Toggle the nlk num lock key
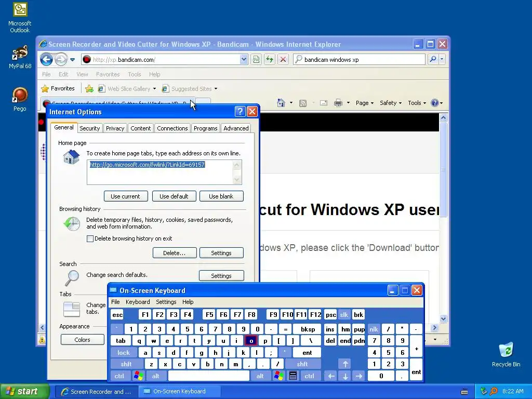The width and height of the screenshot is (532, 399). [374, 329]
